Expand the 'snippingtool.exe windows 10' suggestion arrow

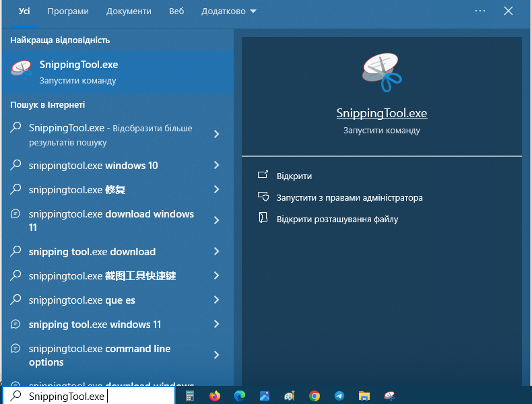click(x=216, y=166)
